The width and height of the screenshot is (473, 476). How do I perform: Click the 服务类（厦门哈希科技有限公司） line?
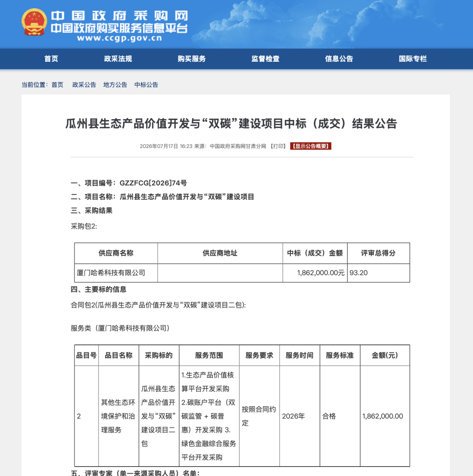point(121,328)
